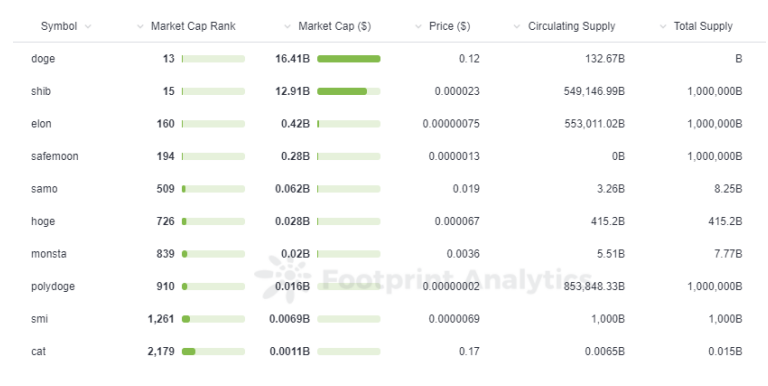Open the Symbol column dropdown arrow
This screenshot has width=768, height=386.
(88, 26)
